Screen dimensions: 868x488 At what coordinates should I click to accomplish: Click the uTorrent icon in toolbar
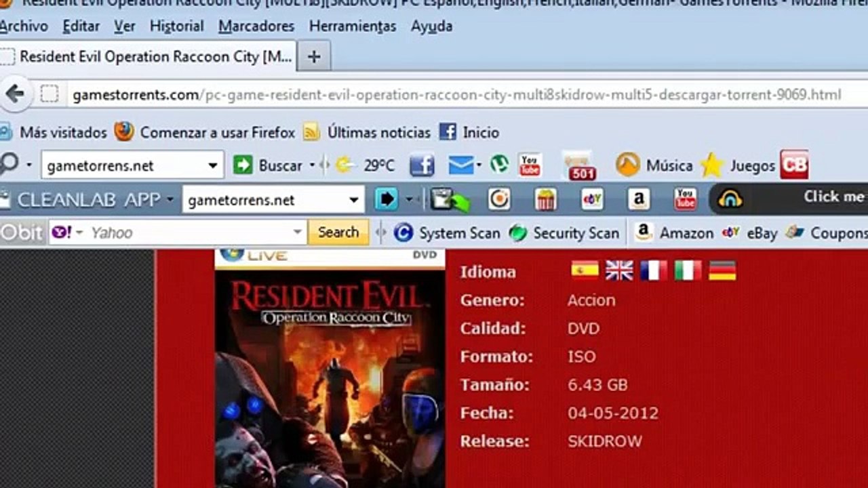click(x=499, y=164)
